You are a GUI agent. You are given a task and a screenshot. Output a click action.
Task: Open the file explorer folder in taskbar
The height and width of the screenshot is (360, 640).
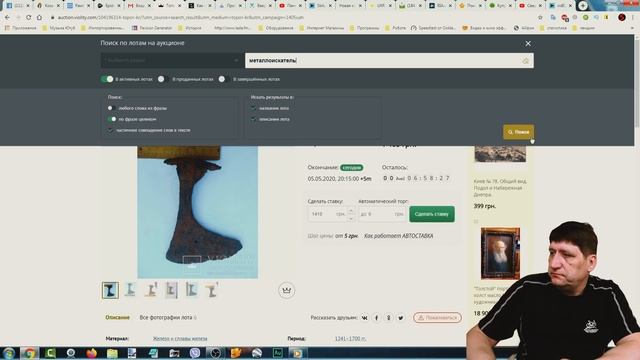pyautogui.click(x=112, y=353)
